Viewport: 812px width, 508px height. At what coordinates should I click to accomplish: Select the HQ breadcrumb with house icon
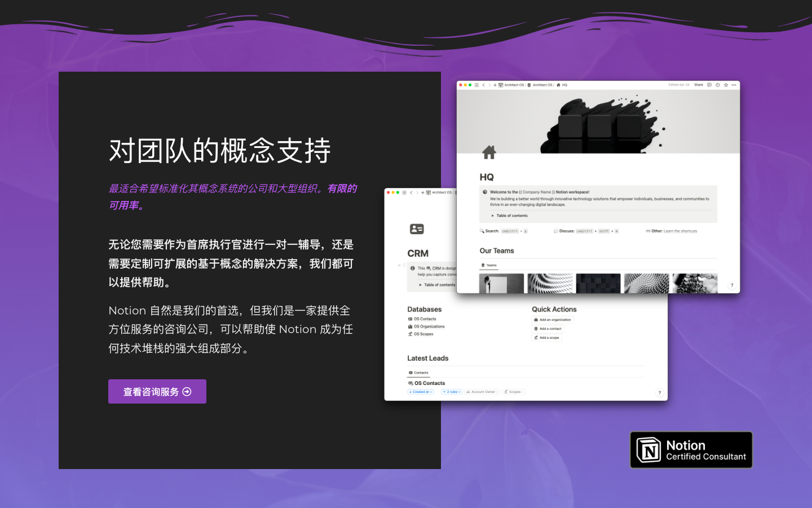pyautogui.click(x=562, y=85)
